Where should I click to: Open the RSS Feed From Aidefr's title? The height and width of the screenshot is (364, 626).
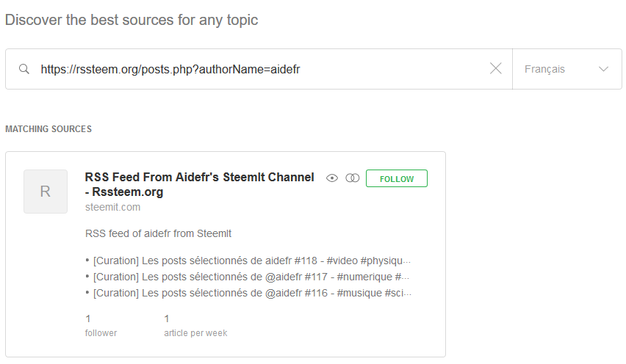point(199,184)
